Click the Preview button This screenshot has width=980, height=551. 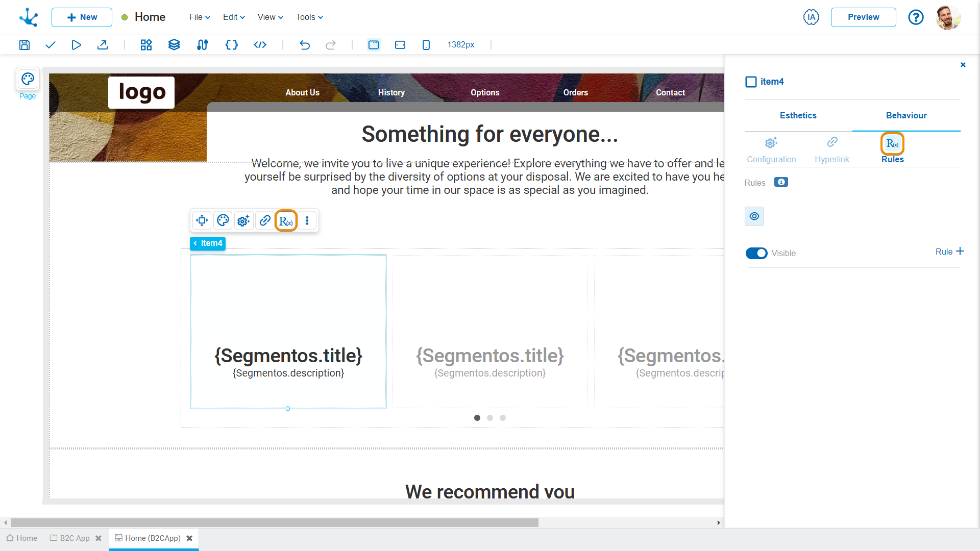[864, 17]
